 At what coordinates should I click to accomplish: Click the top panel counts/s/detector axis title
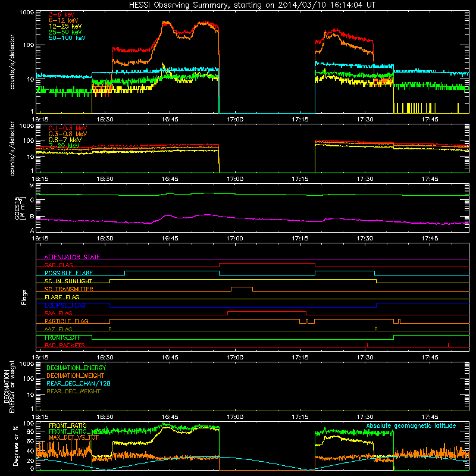[x=12, y=62]
